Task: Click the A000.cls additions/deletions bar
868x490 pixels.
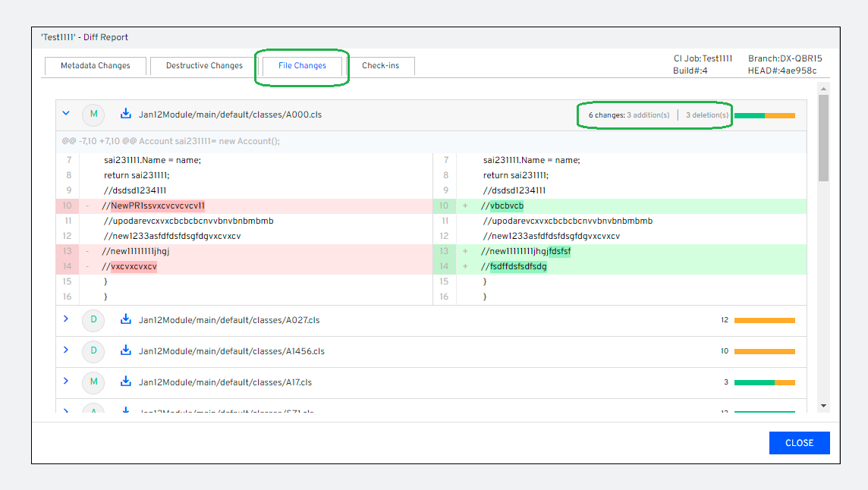Action: point(764,115)
